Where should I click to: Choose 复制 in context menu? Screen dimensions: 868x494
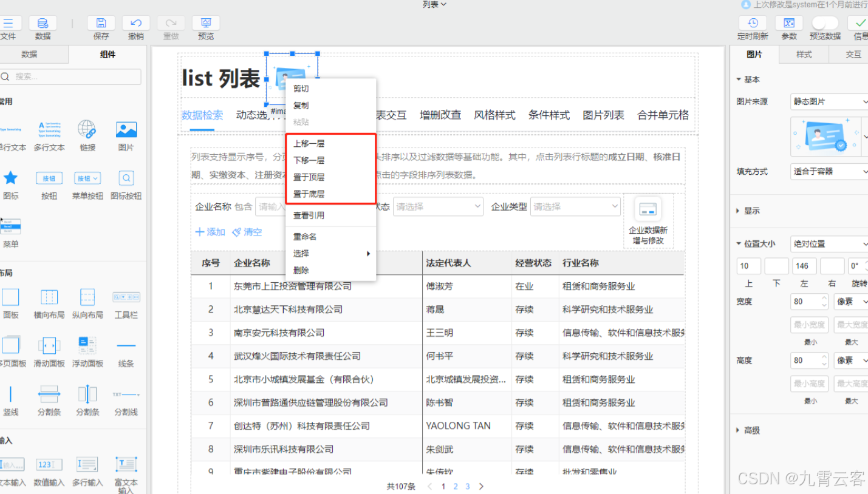pyautogui.click(x=330, y=106)
